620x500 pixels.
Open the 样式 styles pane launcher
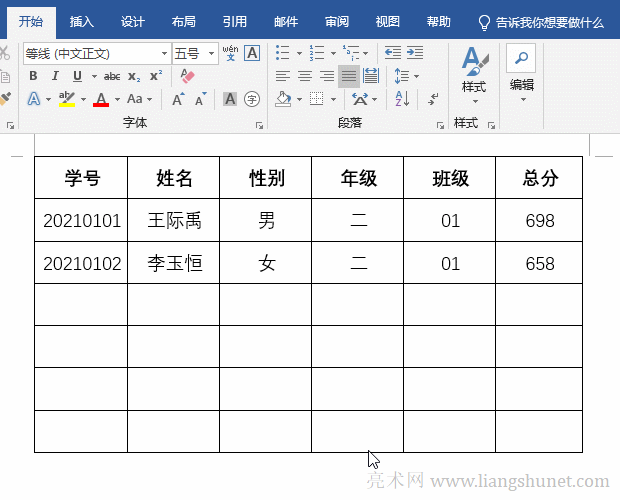491,126
